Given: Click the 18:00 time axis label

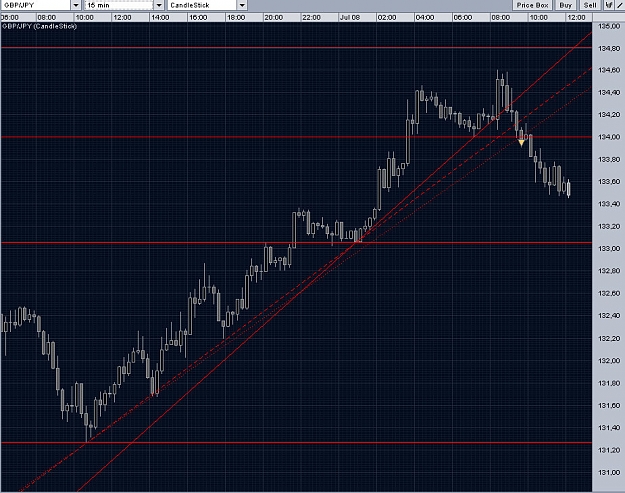Looking at the screenshot, I should [x=236, y=18].
